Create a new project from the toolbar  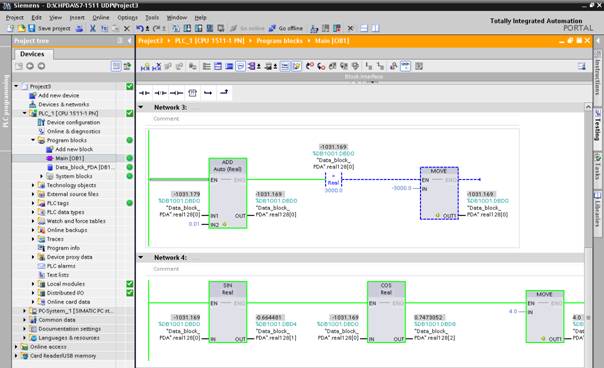[x=11, y=28]
